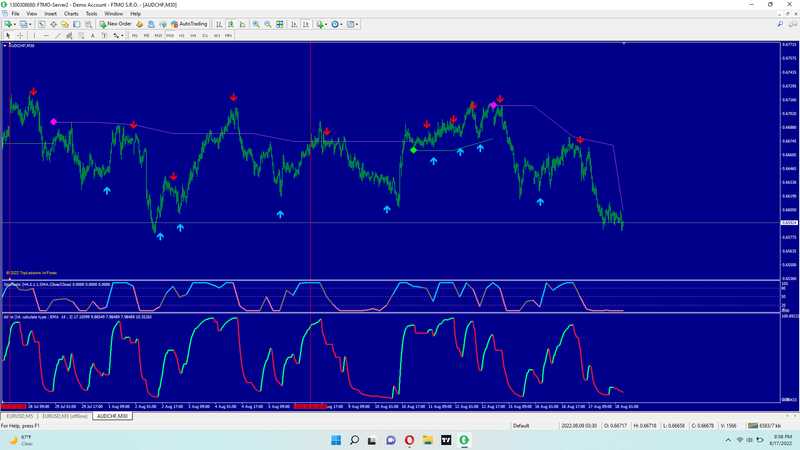Open taskbar clock showing 9:58 PM
Image resolution: width=800 pixels, height=450 pixels.
tap(783, 440)
